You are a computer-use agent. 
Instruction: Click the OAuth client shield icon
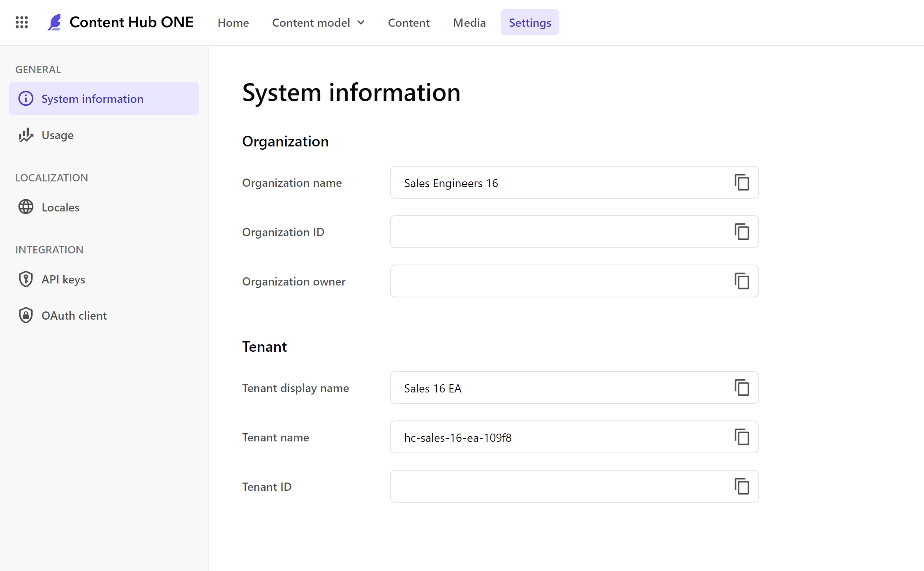(26, 315)
